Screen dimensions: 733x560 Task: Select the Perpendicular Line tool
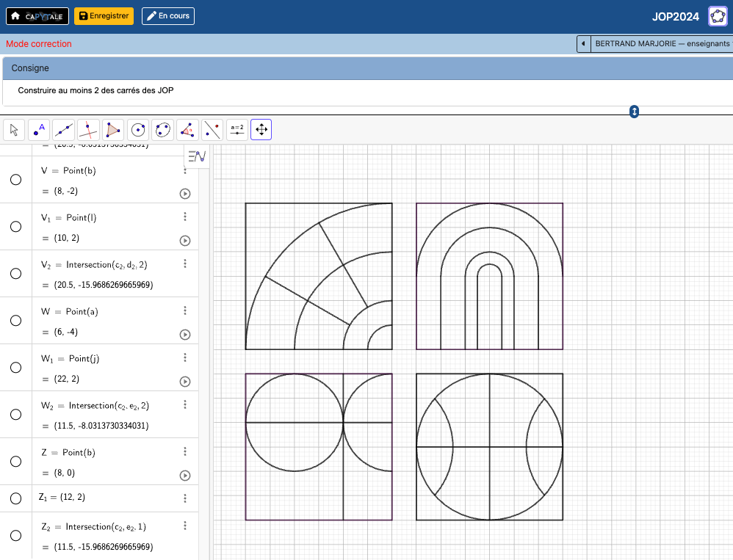click(x=88, y=130)
